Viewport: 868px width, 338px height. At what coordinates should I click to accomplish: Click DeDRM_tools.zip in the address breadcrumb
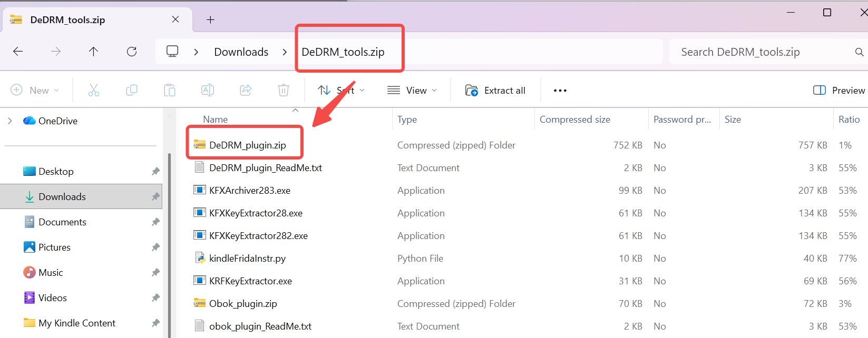tap(343, 52)
